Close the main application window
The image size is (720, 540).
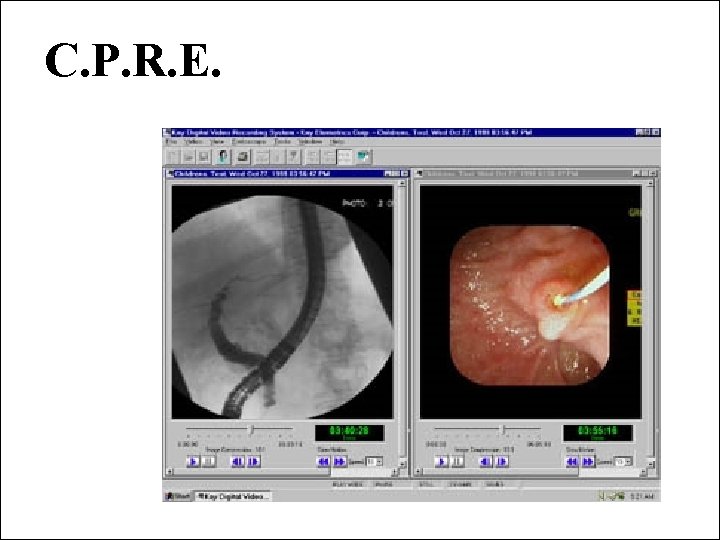(656, 132)
